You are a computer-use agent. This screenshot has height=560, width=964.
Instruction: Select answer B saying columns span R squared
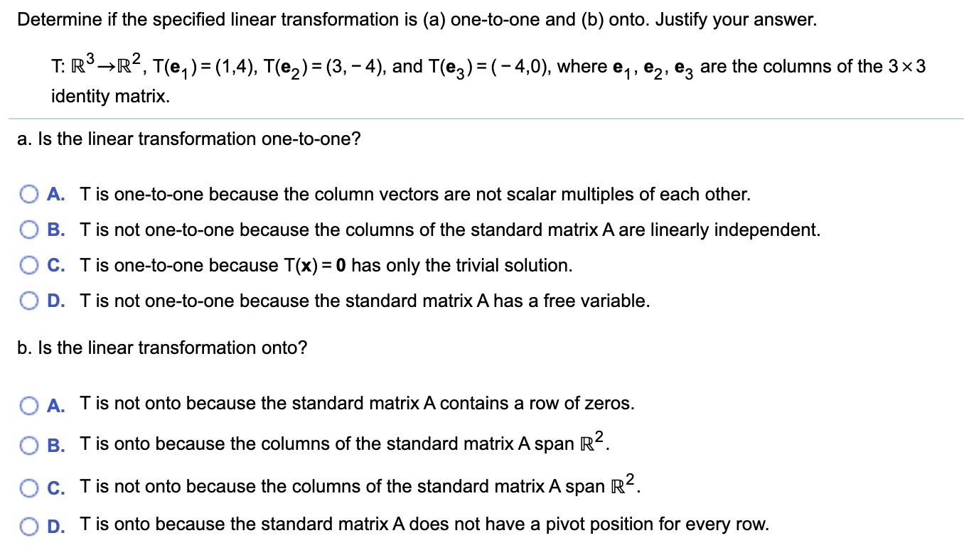tap(30, 445)
